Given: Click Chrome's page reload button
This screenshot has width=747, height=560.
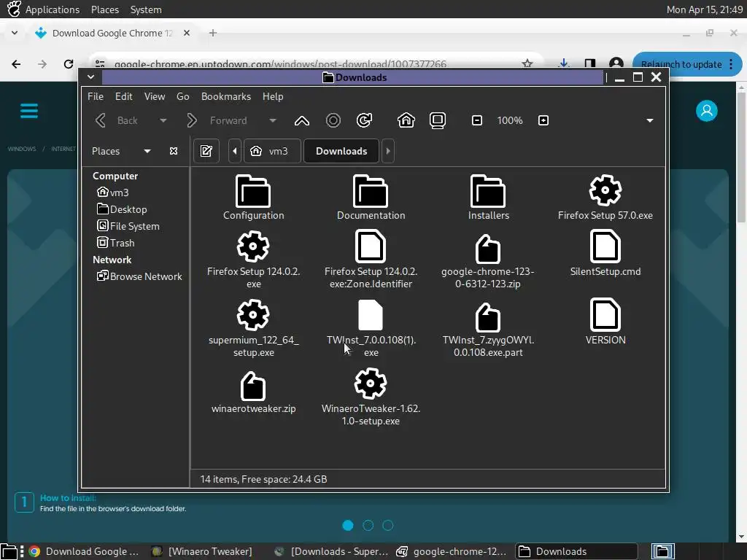Looking at the screenshot, I should [x=69, y=64].
